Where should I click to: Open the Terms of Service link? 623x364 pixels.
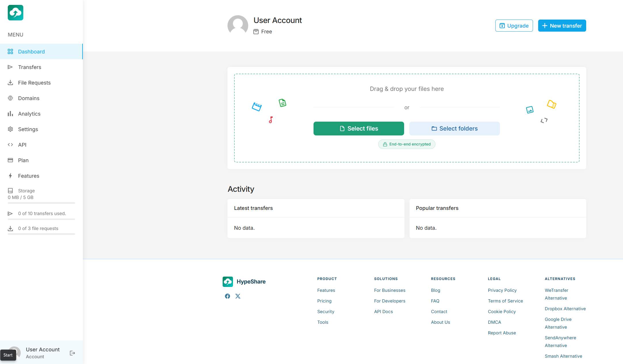pos(505,301)
